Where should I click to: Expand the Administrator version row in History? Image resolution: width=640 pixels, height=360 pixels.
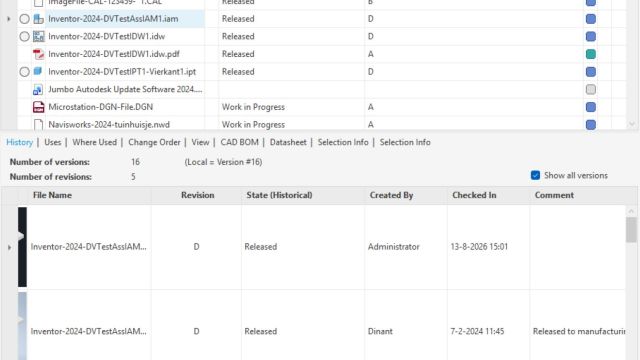coord(9,247)
